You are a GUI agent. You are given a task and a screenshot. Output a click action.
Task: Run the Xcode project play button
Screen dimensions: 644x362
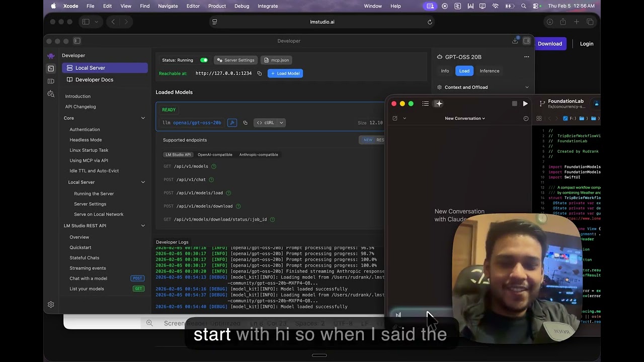coord(525,104)
